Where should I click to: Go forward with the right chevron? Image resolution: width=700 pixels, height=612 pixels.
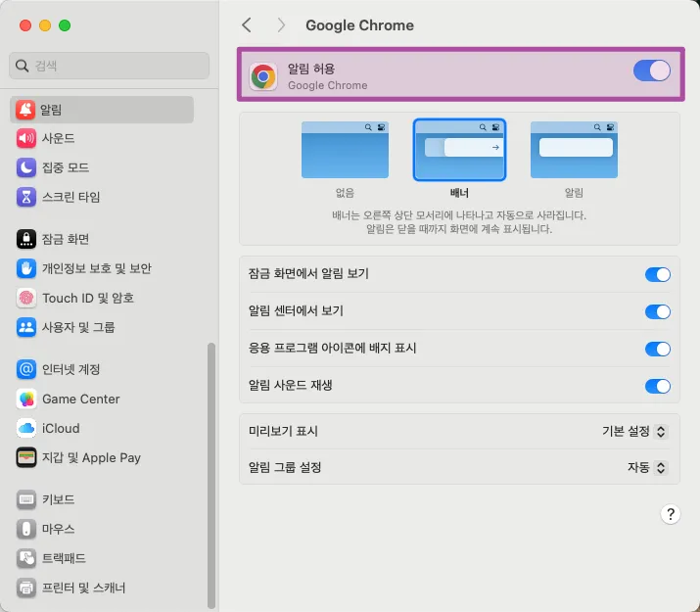(281, 25)
